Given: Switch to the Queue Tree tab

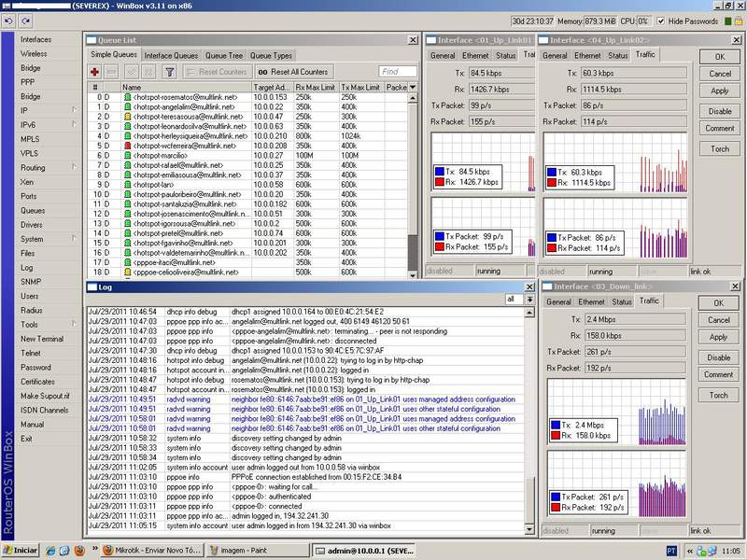Looking at the screenshot, I should click(x=224, y=56).
